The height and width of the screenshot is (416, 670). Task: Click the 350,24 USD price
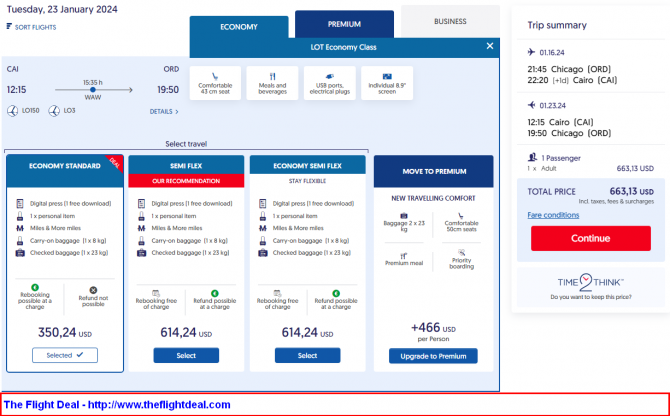coord(65,332)
